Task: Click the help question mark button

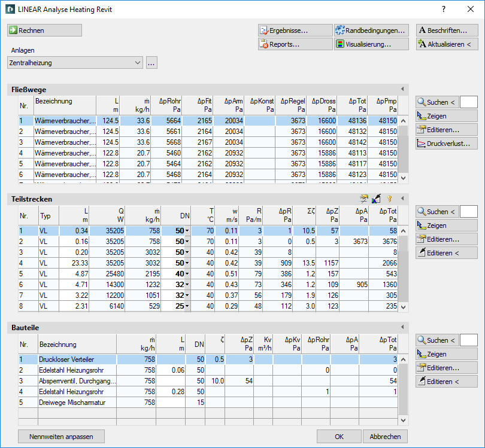Action: [444, 9]
